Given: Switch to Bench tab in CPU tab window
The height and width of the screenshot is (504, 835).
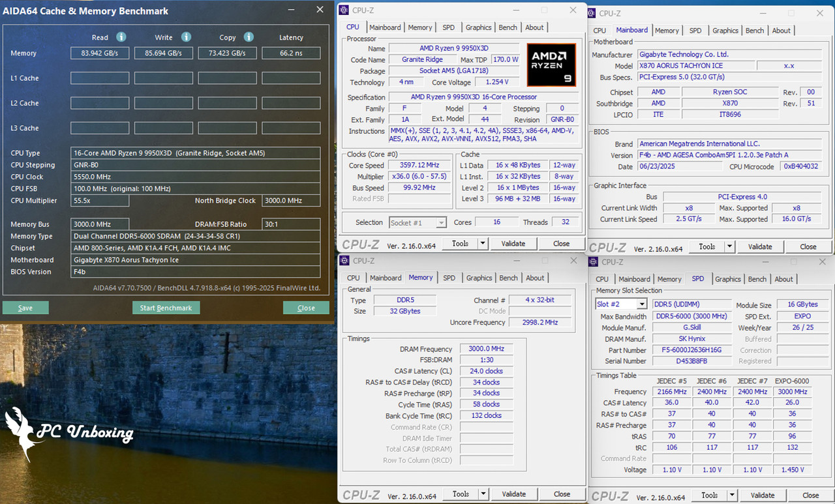Looking at the screenshot, I should click(508, 27).
